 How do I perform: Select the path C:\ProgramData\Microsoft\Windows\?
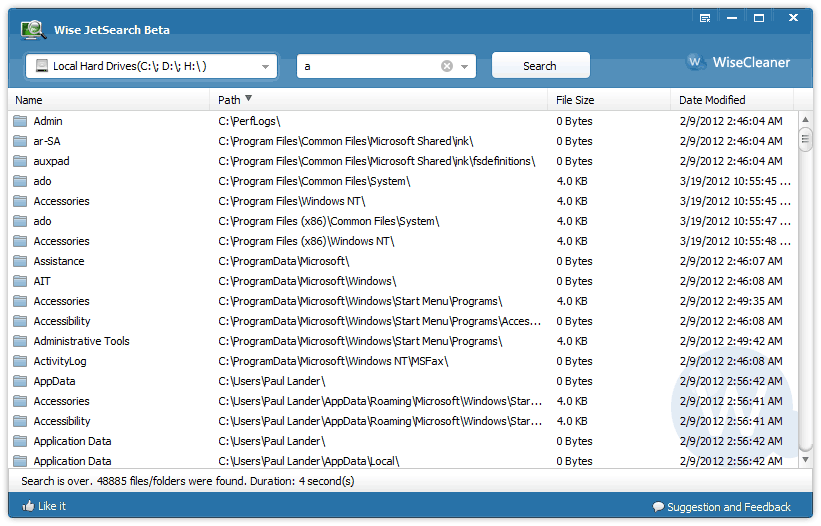[x=307, y=281]
